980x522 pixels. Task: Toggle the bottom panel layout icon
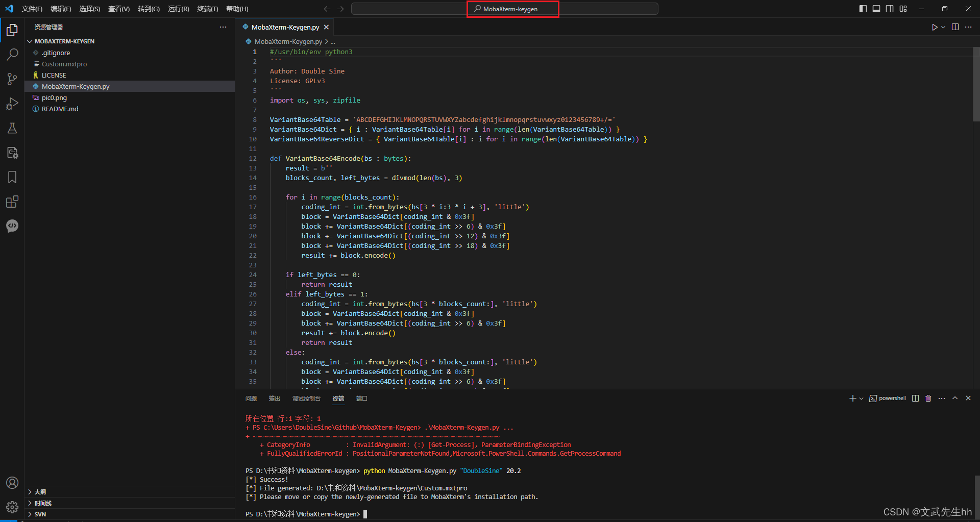876,9
